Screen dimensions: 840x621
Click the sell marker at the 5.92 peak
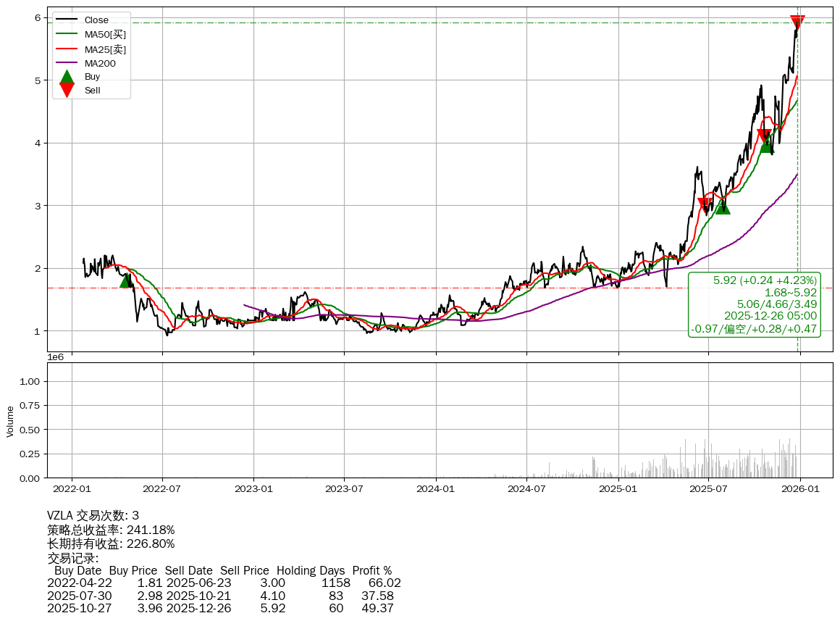pos(797,22)
